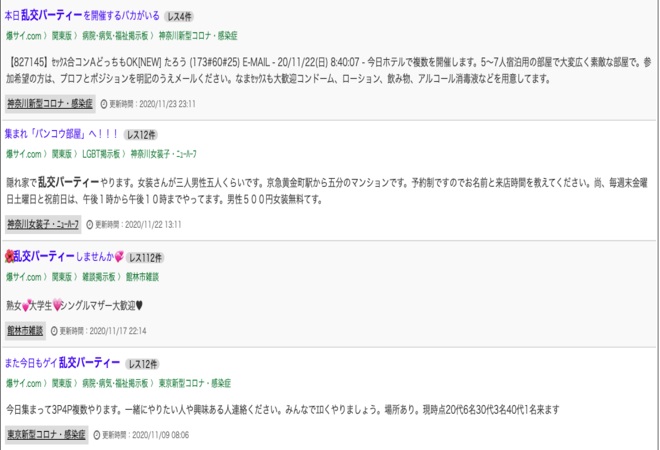Viewport: 660px width, 450px height.
Task: Open the 雑談掲示板 breadcrumb link
Action: coord(98,277)
